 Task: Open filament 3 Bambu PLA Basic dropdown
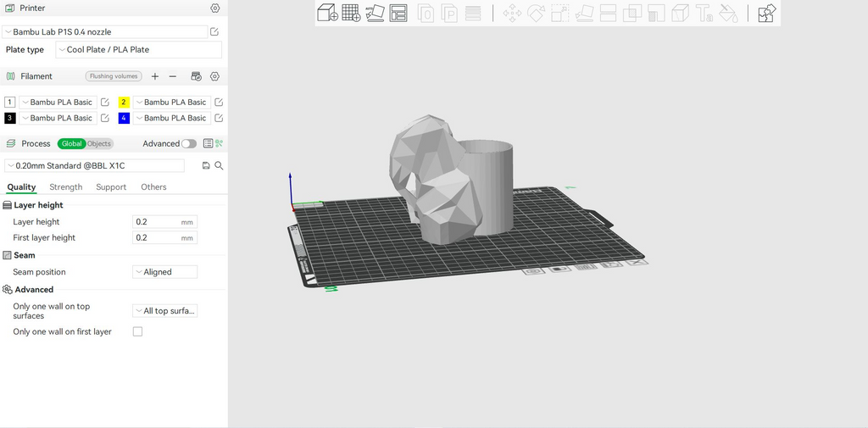click(58, 118)
